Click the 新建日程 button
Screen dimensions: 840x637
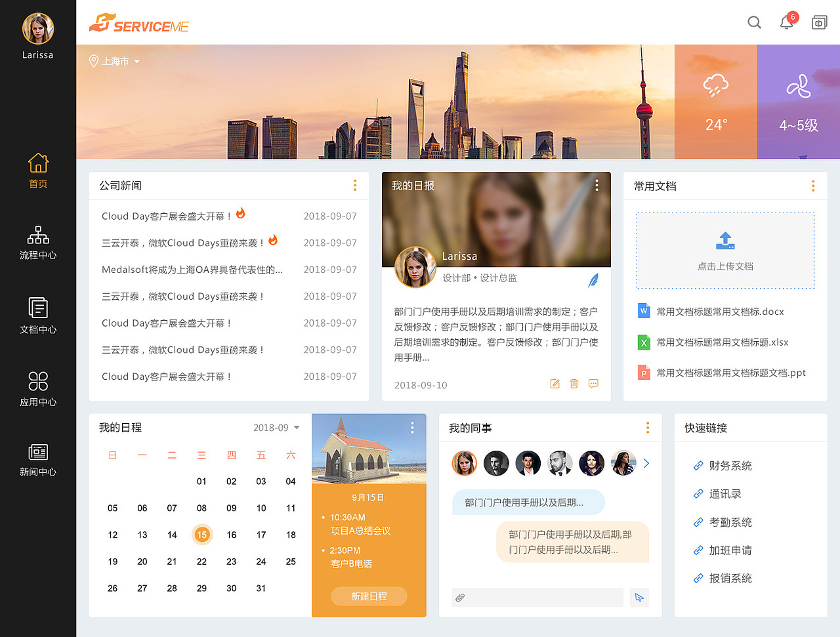369,596
